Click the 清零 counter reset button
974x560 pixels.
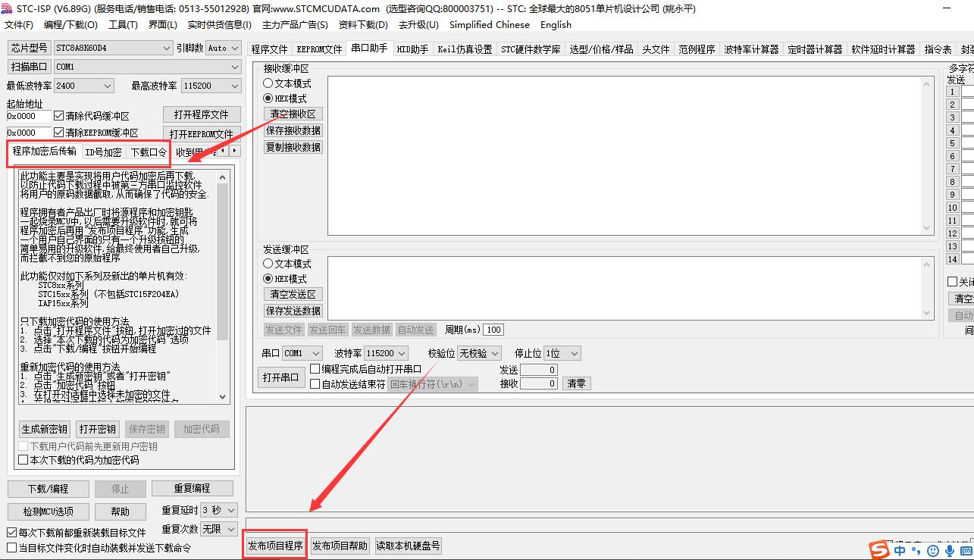coord(577,383)
